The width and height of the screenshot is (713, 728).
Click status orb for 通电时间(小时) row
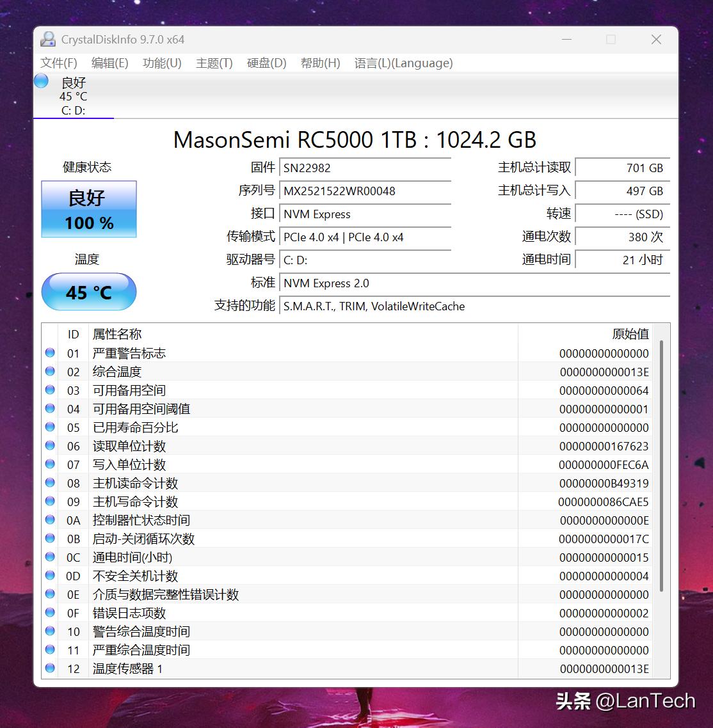(x=50, y=557)
